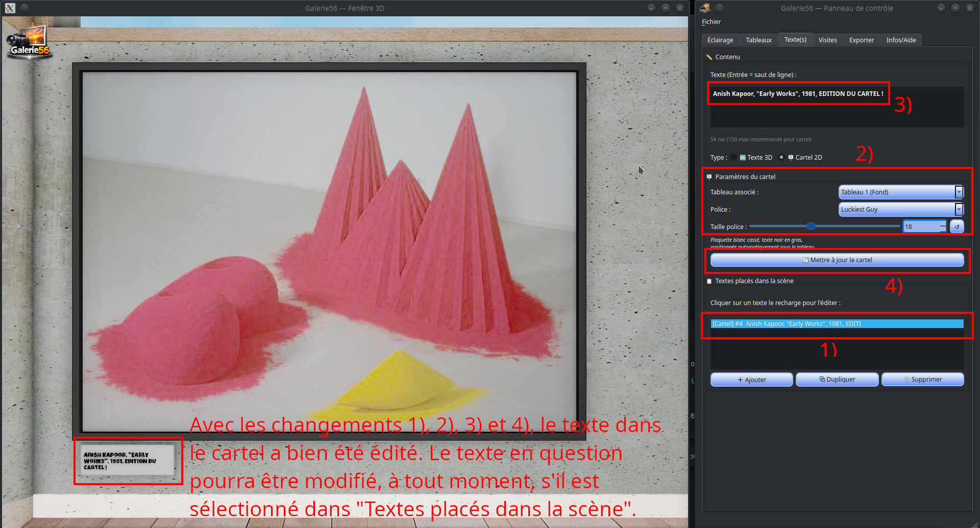Open the Police font dropdown

(x=901, y=210)
